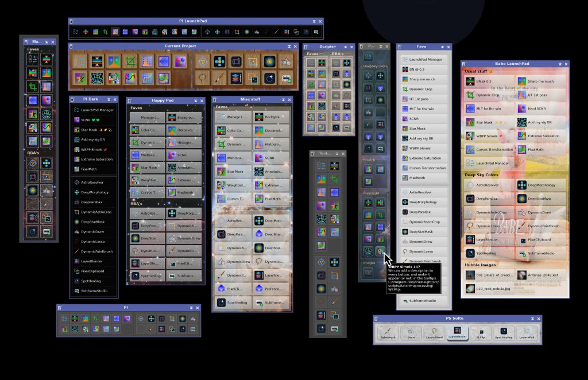
Task: Select the crop icon in PI LaunchPad toolbar
Action: [x=106, y=32]
